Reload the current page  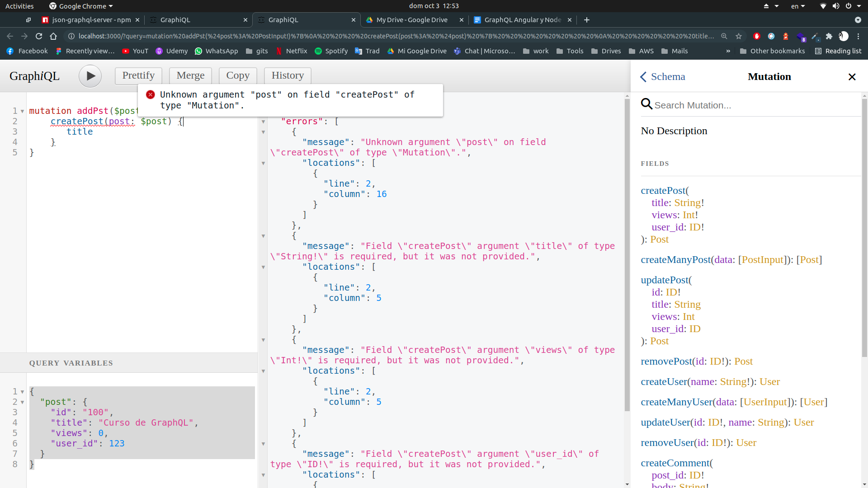(x=39, y=36)
